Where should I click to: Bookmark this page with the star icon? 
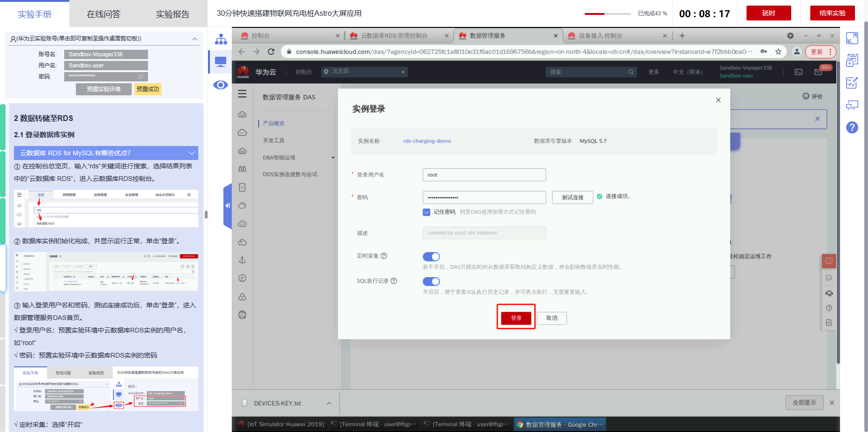pos(778,52)
